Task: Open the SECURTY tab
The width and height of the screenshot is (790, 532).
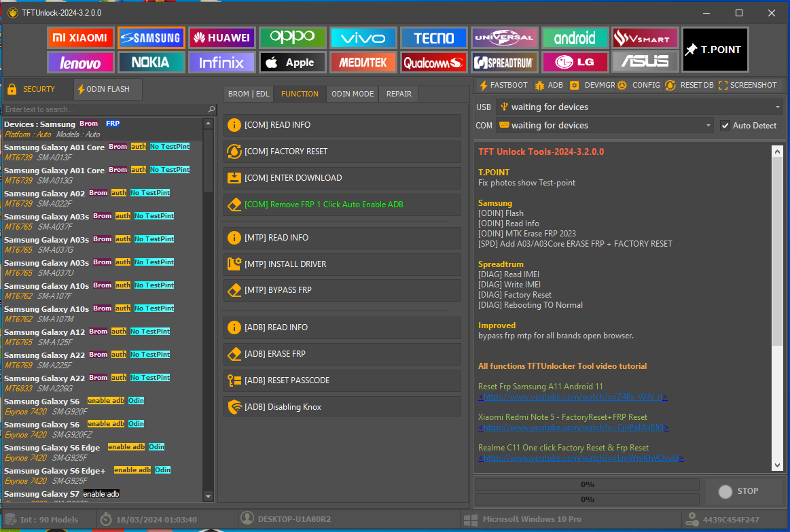Action: point(38,89)
